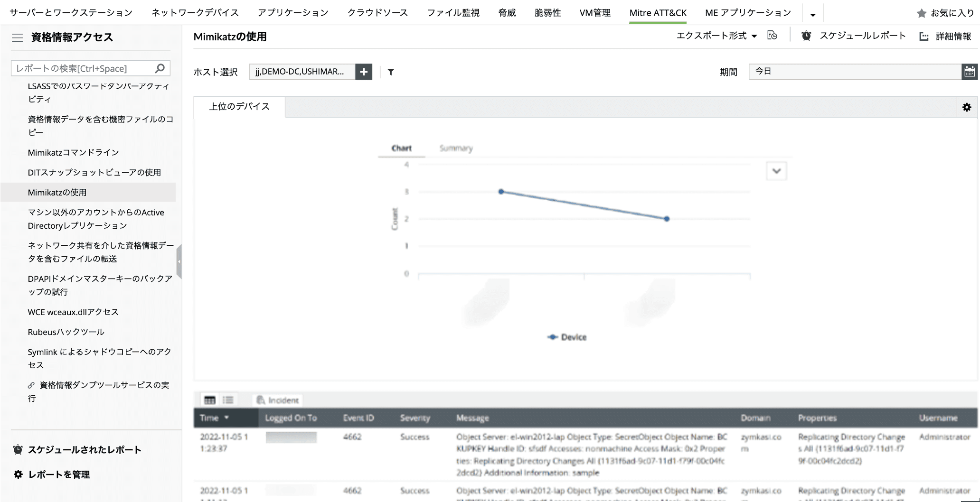Open the クラウドソース tab

coord(377,13)
